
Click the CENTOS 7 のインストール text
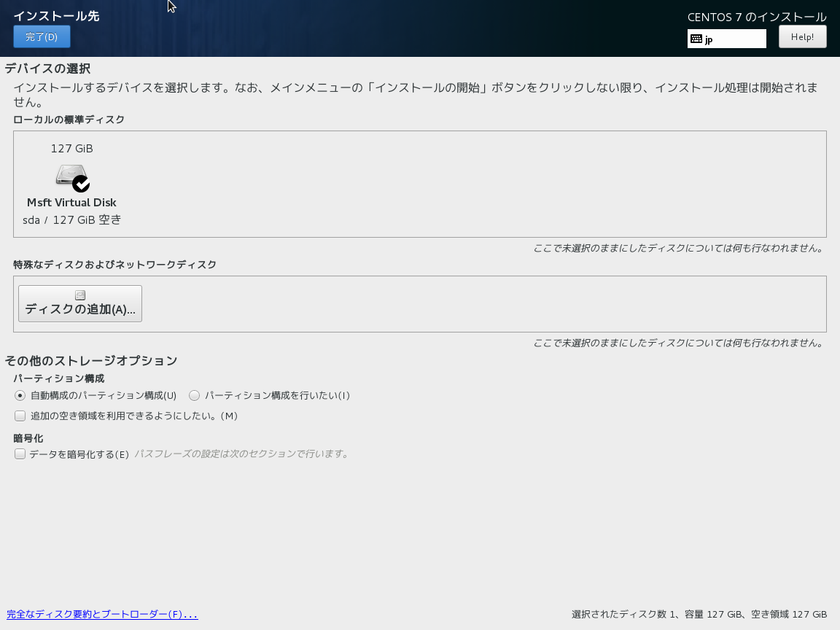click(x=757, y=17)
